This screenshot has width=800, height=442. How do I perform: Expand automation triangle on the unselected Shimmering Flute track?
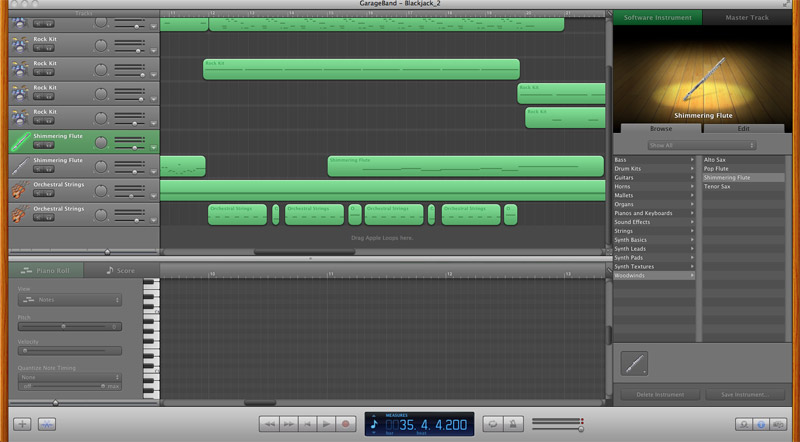click(x=154, y=172)
